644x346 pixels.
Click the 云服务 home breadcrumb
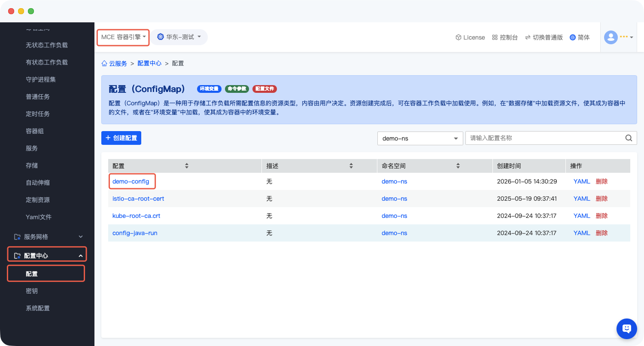click(x=114, y=63)
